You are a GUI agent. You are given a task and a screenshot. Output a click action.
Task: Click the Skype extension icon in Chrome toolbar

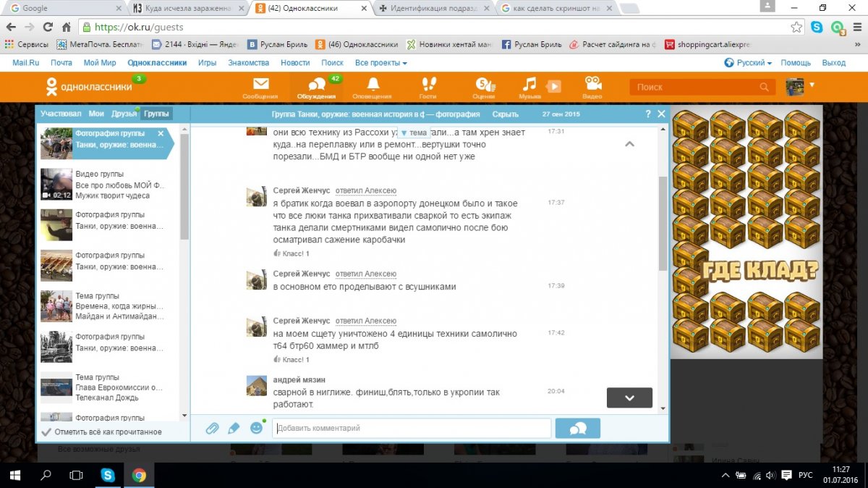pos(817,27)
